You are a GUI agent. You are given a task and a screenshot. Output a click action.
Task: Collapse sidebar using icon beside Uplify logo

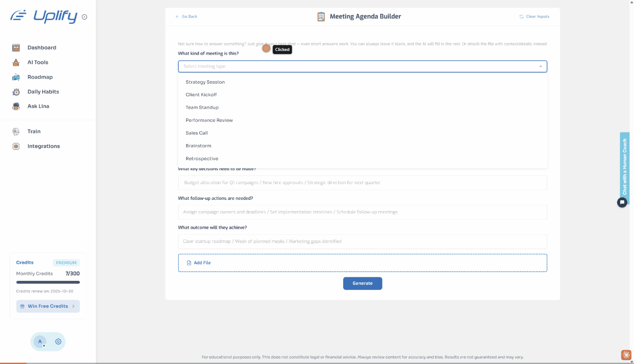(84, 17)
